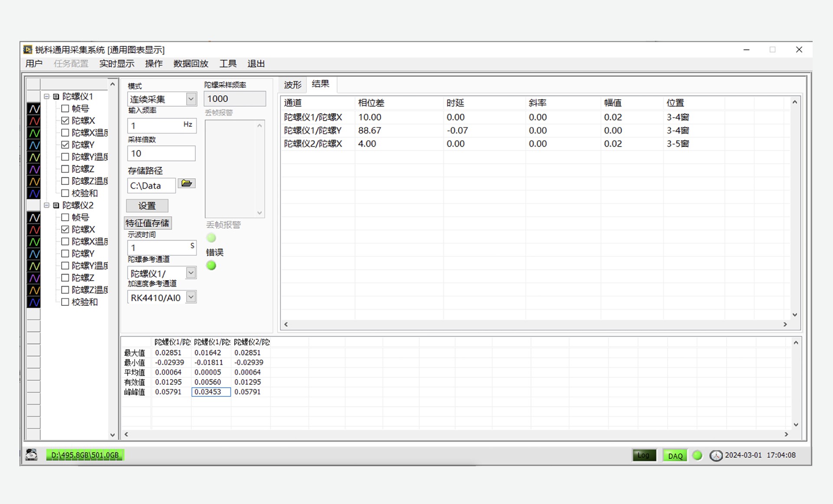Click the Log indicator in status bar
The height and width of the screenshot is (504, 833).
click(644, 455)
